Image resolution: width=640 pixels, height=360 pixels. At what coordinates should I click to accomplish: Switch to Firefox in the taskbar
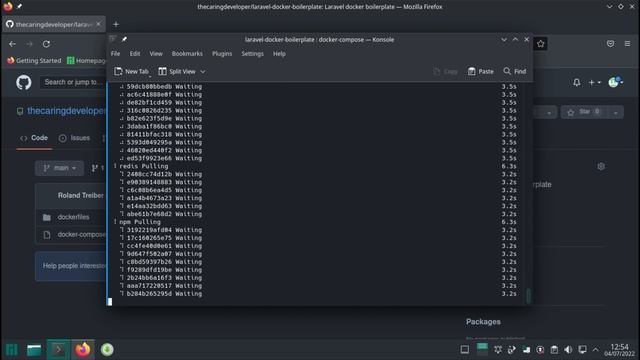[82, 350]
